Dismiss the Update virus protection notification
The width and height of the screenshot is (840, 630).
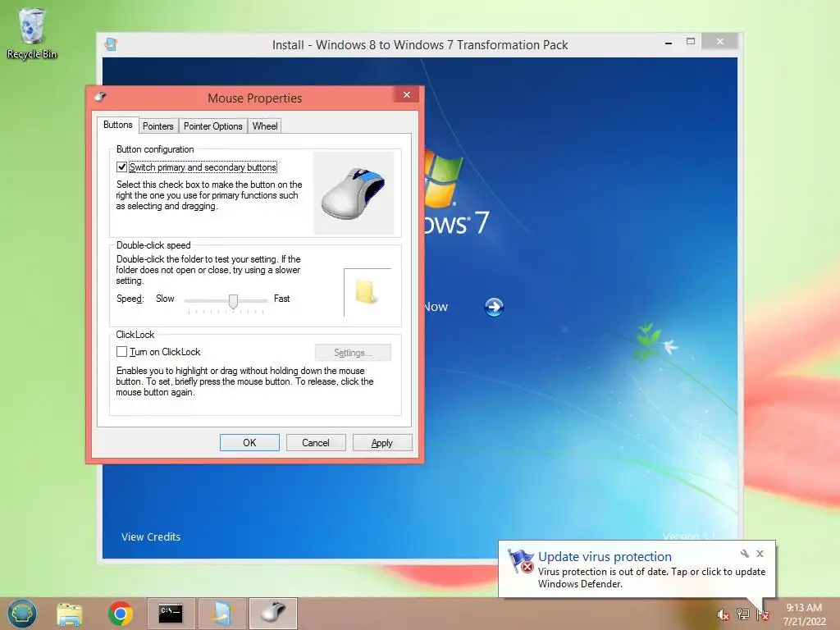click(x=760, y=554)
